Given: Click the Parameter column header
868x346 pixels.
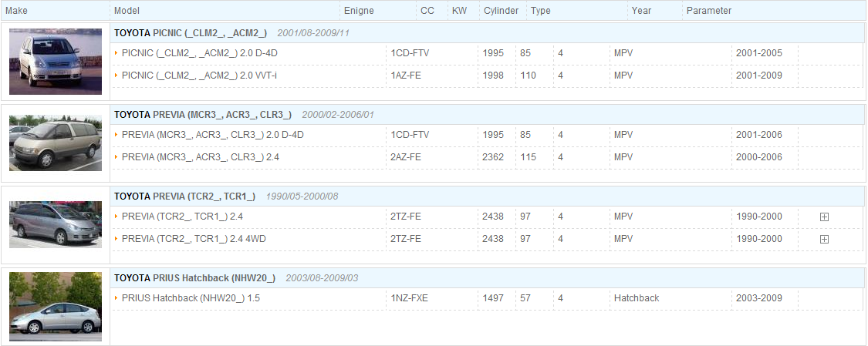Looking at the screenshot, I should click(709, 11).
